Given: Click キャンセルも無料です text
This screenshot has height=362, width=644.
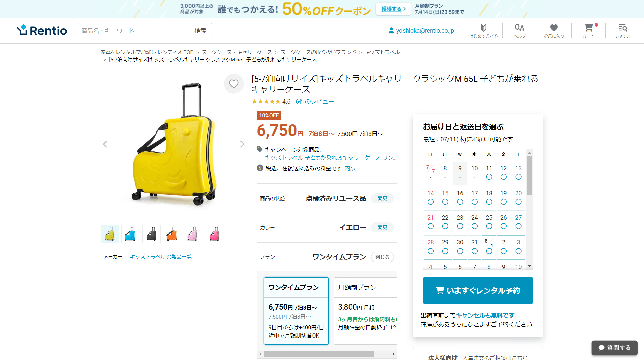Looking at the screenshot, I should click(485, 315).
